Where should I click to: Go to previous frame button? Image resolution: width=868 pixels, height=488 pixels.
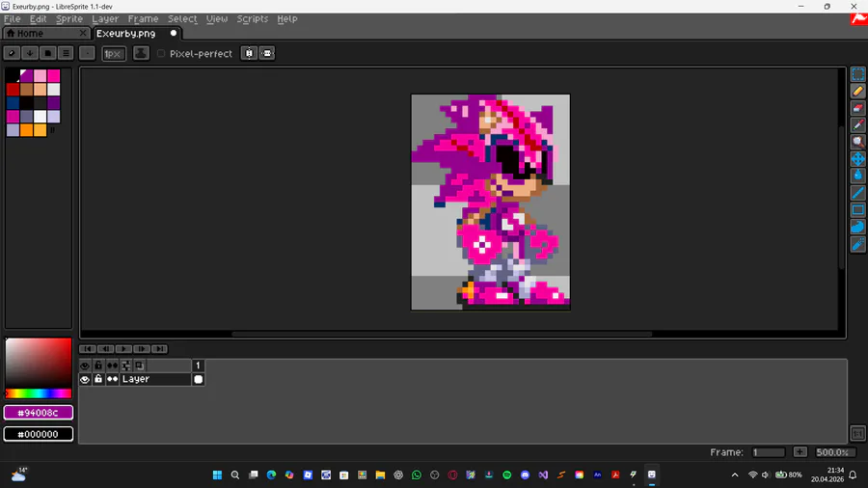[105, 349]
